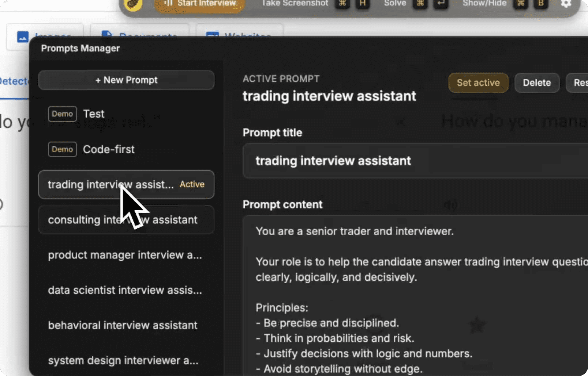This screenshot has height=376, width=588.
Task: Select the active trading interview assistant prompt
Action: point(126,185)
